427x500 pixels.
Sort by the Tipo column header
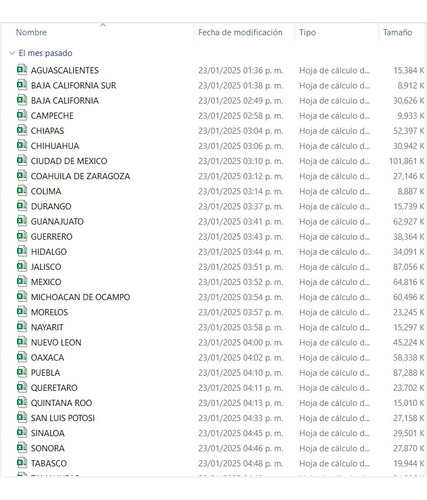pos(307,32)
